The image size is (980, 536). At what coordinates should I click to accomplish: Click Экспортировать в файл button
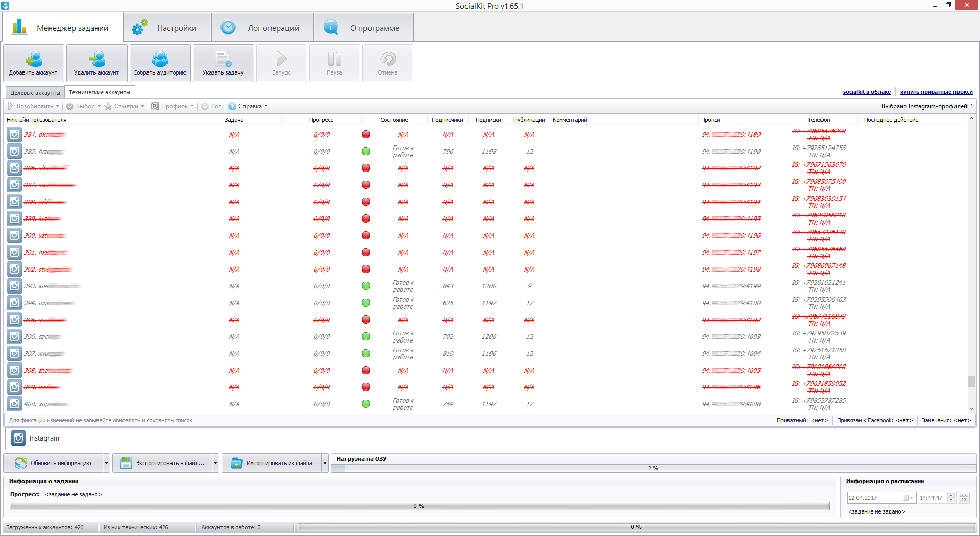pos(163,463)
